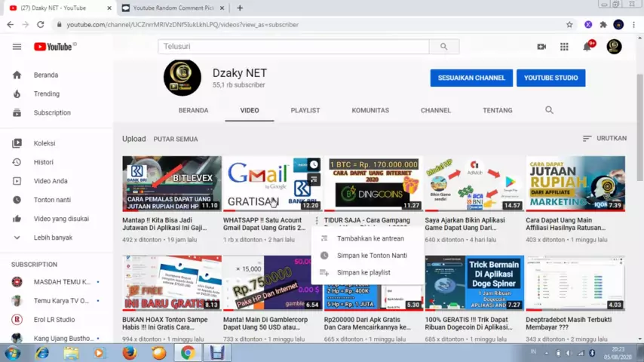Switch to the PLAYLIST tab

[305, 111]
